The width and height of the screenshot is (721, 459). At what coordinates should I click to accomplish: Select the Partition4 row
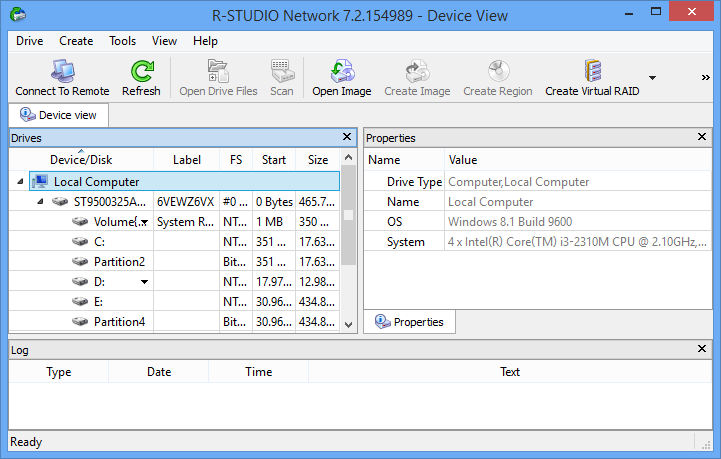174,321
